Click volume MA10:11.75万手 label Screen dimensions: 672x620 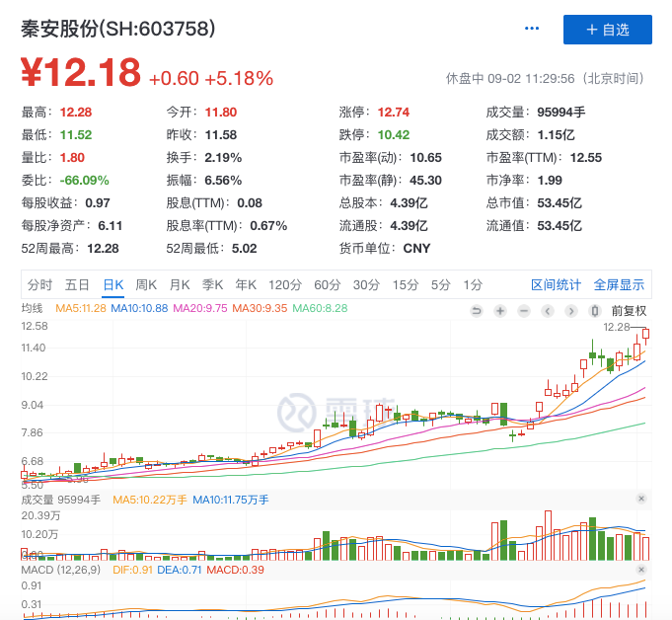(x=231, y=500)
